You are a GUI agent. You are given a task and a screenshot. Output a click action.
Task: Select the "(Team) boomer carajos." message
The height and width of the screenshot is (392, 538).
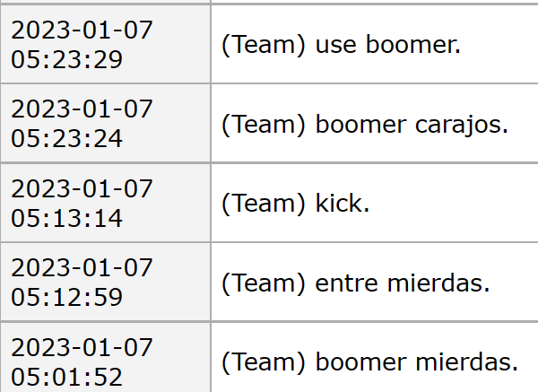click(x=365, y=124)
